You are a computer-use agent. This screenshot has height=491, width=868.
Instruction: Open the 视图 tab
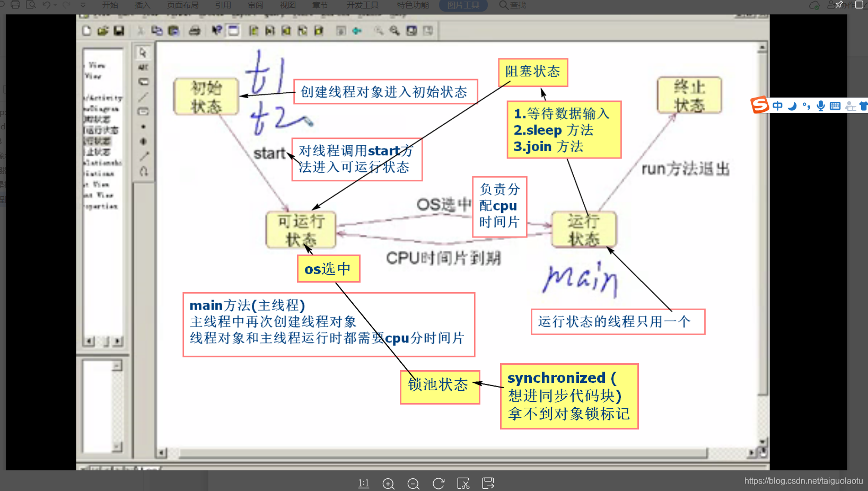(x=287, y=5)
